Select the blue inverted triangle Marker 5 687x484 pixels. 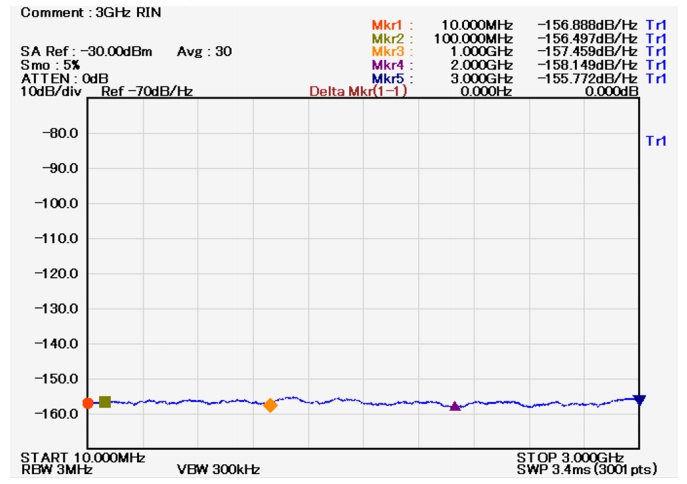(639, 400)
